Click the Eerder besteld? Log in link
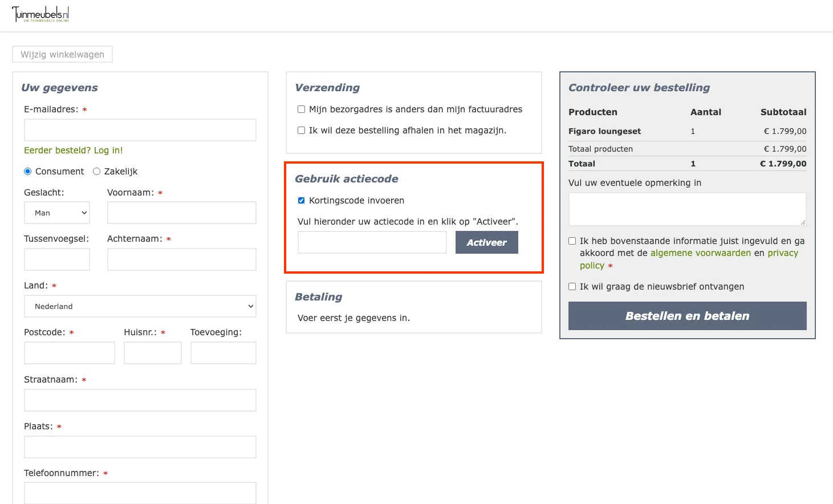The height and width of the screenshot is (504, 833). (73, 151)
